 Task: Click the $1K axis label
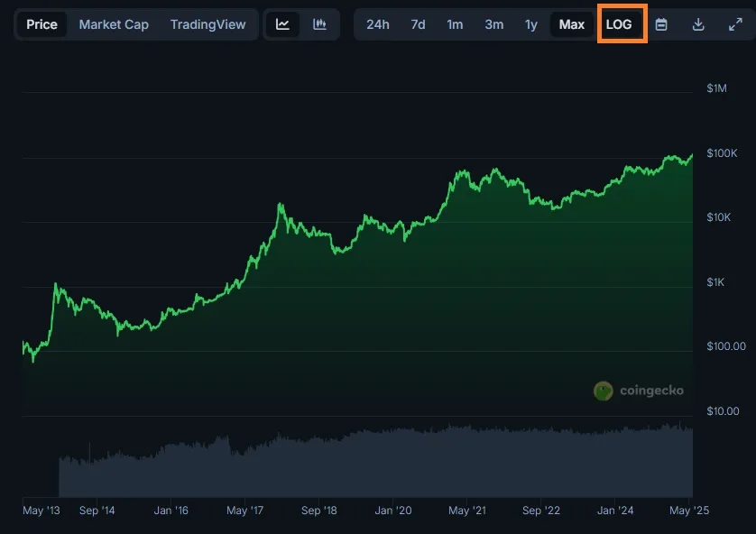pyautogui.click(x=715, y=282)
